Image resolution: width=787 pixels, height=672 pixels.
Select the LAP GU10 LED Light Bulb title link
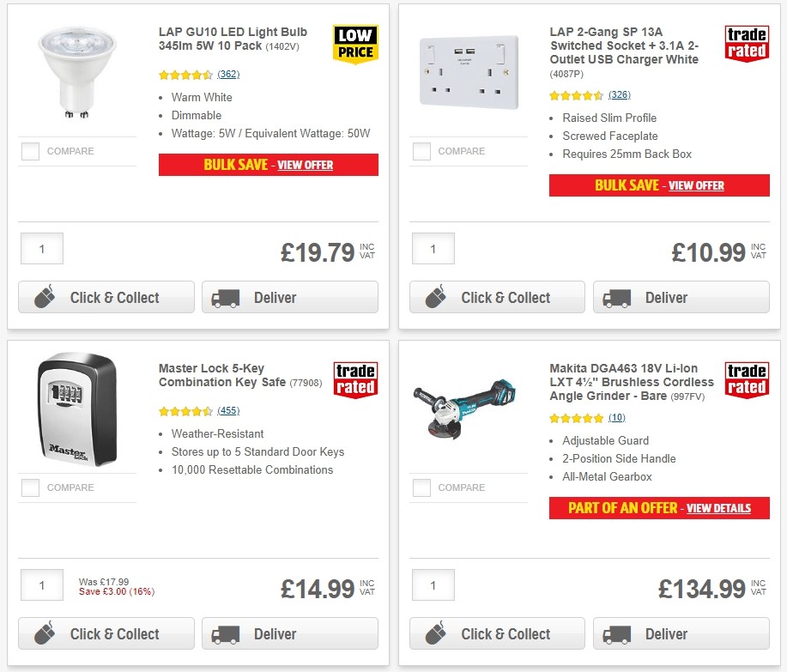232,38
